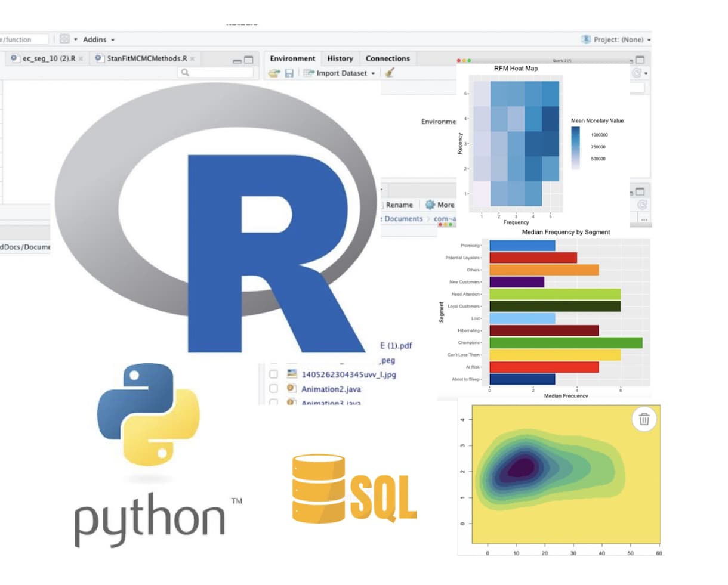Minimize the source editor pane

[237, 60]
